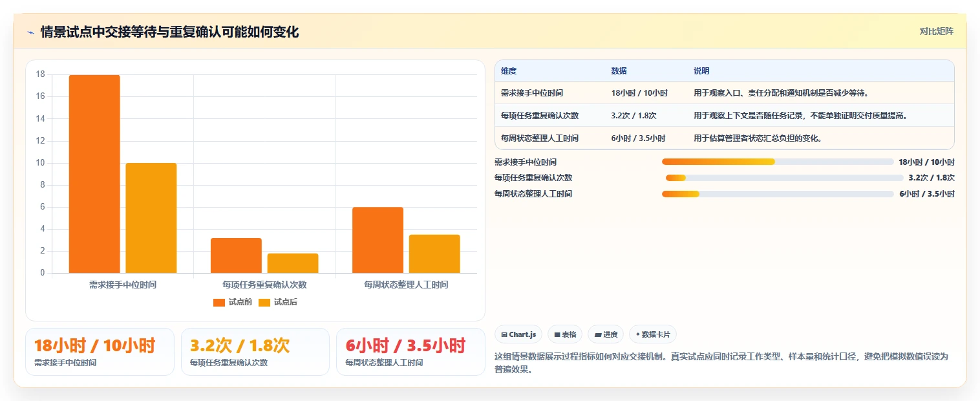
Task: Click the footnote paragraph starting 这组情景数据
Action: pos(721,363)
